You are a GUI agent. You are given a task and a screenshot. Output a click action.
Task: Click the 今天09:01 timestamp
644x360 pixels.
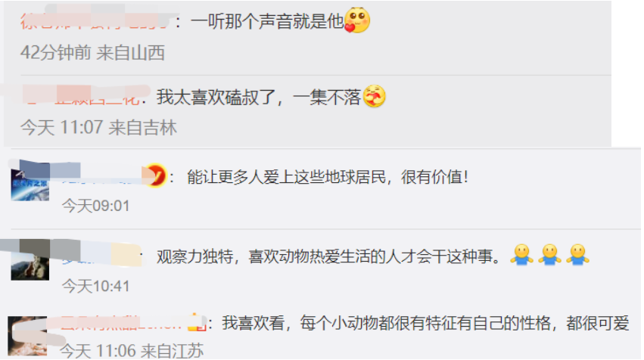click(x=95, y=206)
